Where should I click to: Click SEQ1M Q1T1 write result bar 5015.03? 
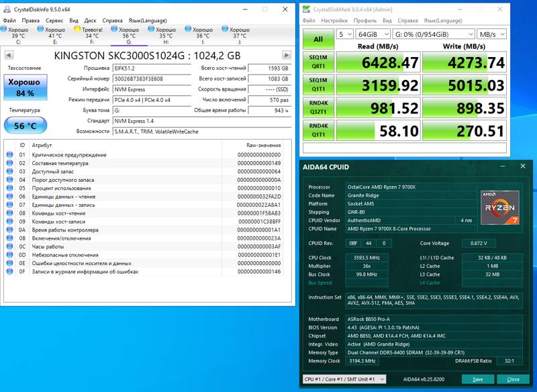pos(465,85)
